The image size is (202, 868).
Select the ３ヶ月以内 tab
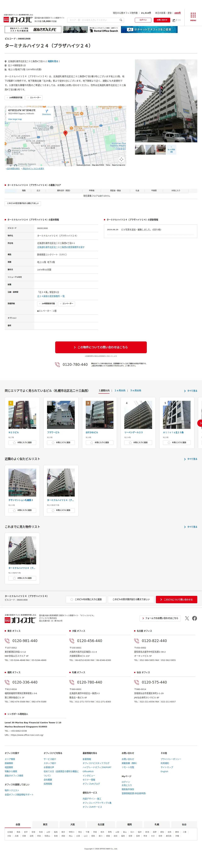point(136,390)
